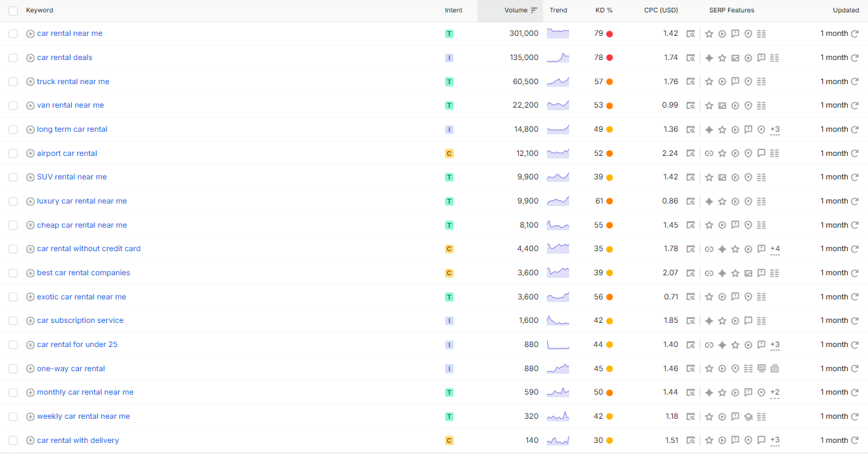Refresh metrics for car rental near me
This screenshot has height=454, width=868.
[854, 34]
